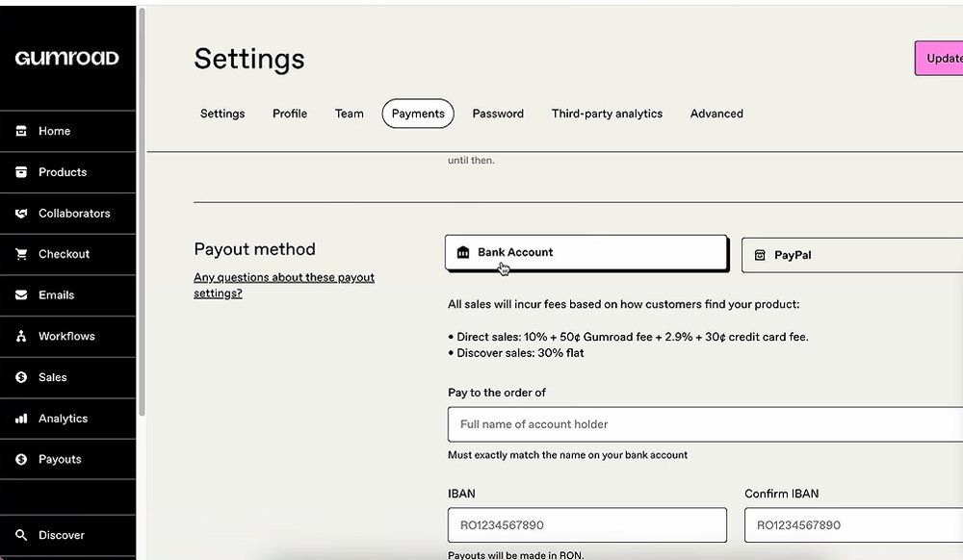Viewport: 963px width, 560px height.
Task: Navigate to Checkout
Action: pyautogui.click(x=67, y=254)
